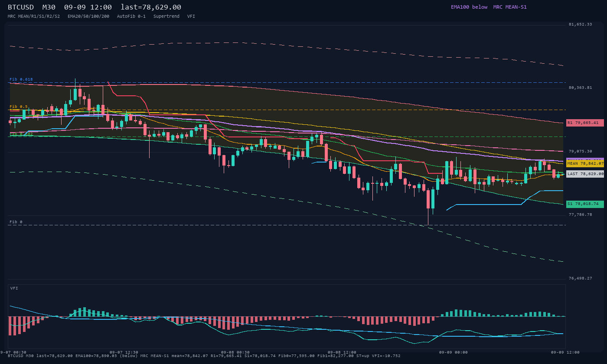Click the 79,075.30 price axis label
607x364 pixels.
[x=580, y=151]
